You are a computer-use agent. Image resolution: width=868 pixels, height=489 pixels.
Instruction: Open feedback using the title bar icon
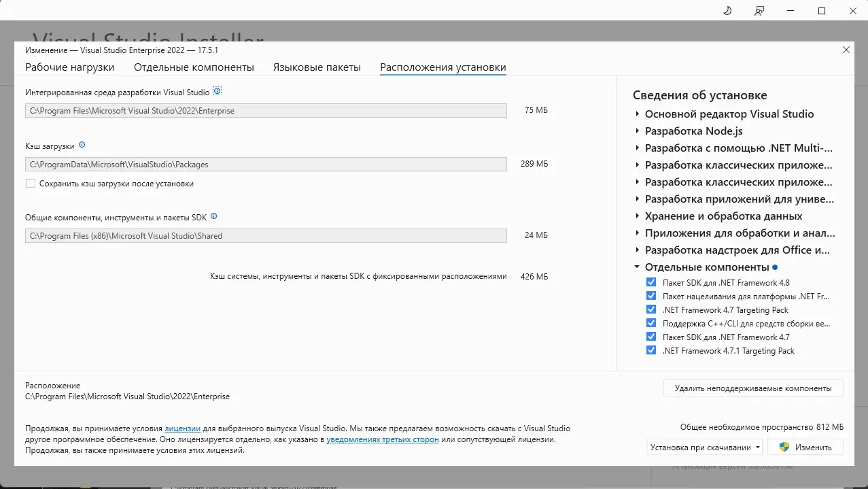pos(759,11)
